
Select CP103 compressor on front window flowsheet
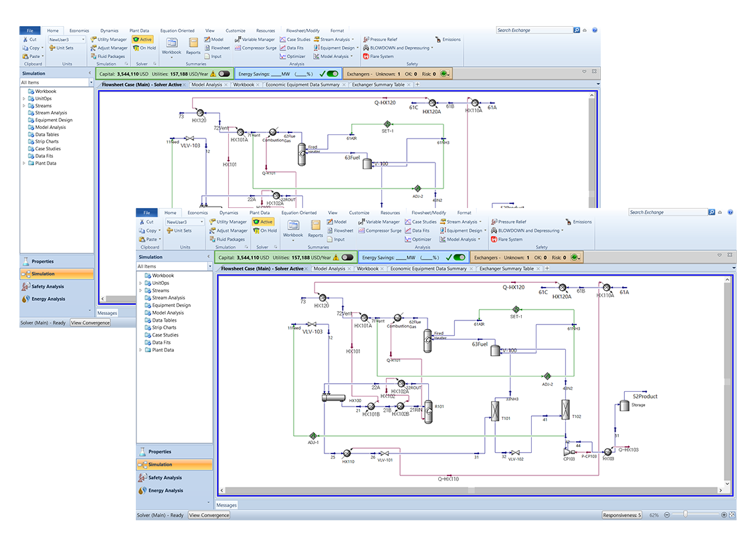(569, 453)
